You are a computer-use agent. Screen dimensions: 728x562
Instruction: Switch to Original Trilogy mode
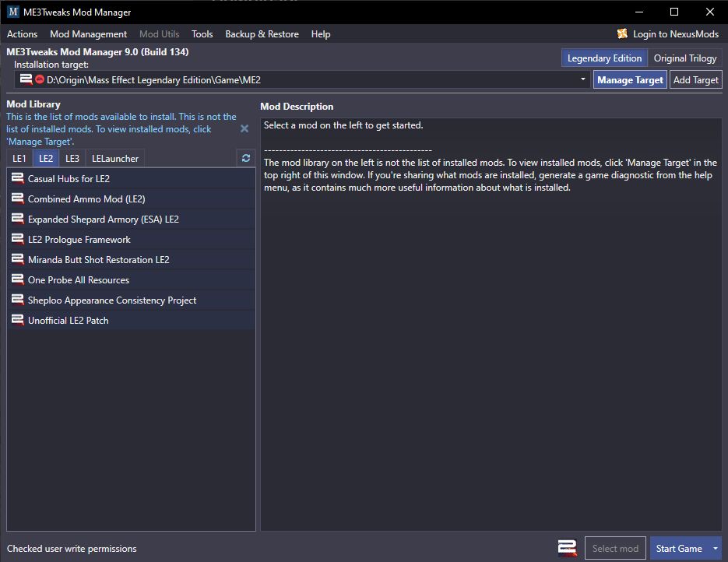685,58
